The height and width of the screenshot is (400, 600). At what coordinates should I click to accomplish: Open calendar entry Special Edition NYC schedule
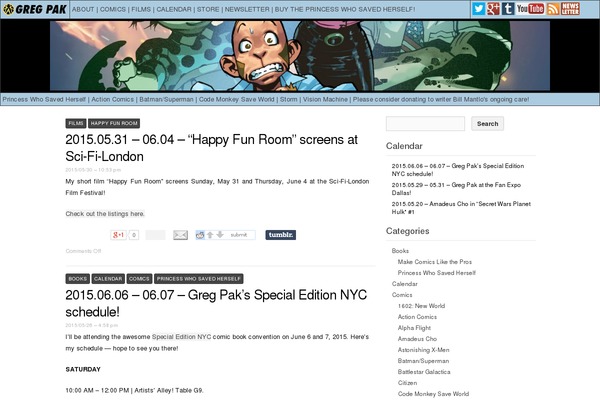click(x=458, y=170)
